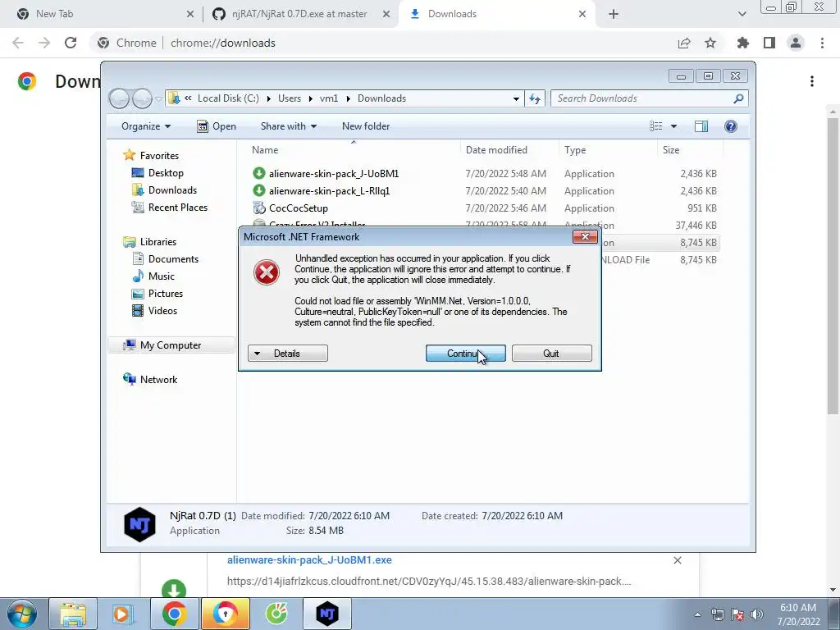Select Recent Places in navigation pane
Image resolution: width=840 pixels, height=630 pixels.
coord(177,208)
